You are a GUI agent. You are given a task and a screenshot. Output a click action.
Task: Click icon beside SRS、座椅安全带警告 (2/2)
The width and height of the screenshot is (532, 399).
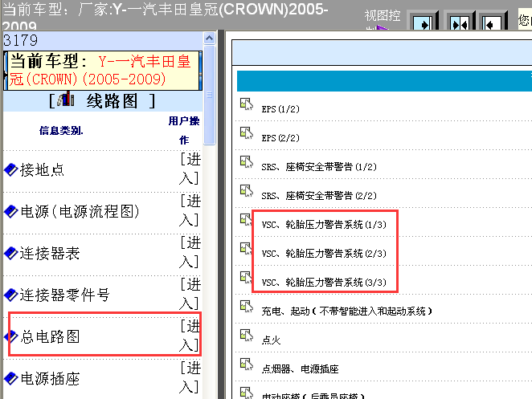click(x=247, y=191)
